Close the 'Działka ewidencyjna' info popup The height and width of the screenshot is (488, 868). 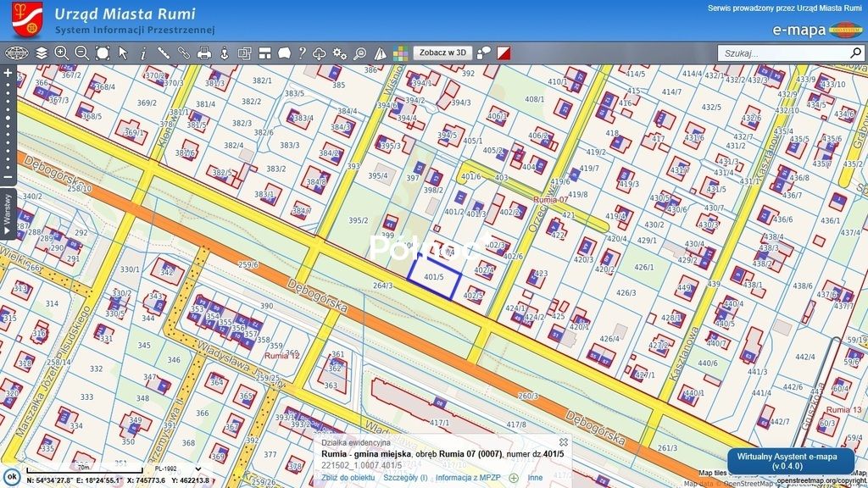pos(563,442)
